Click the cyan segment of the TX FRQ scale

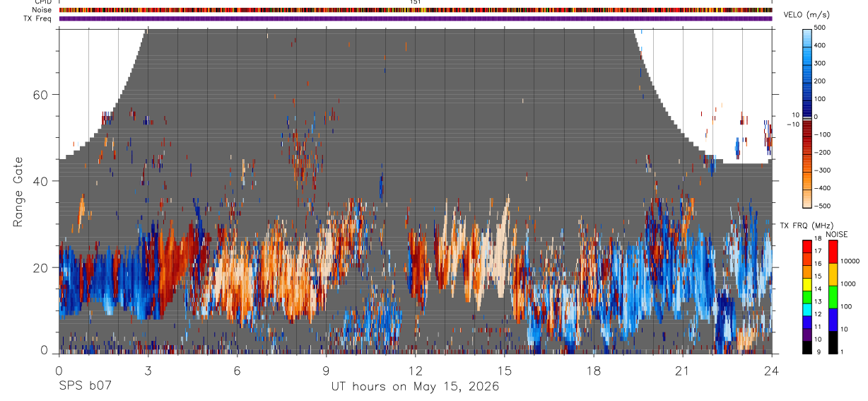click(807, 310)
